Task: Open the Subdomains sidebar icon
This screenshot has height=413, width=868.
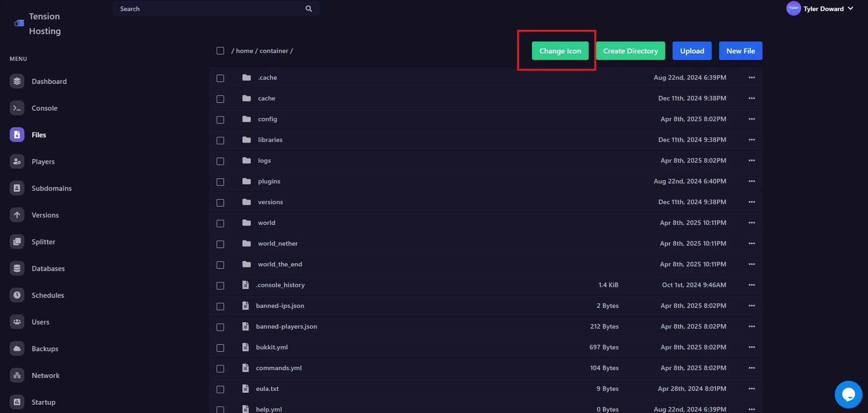Action: [x=17, y=188]
